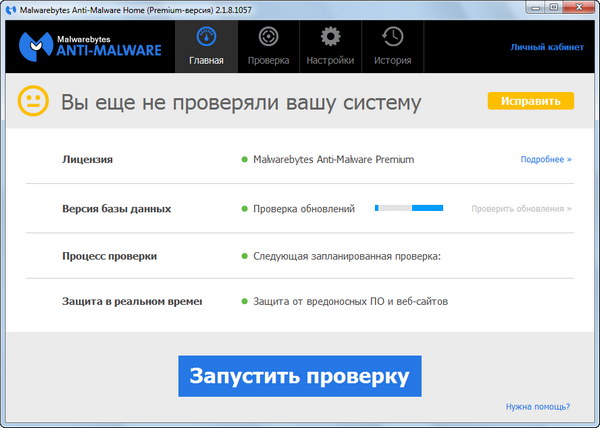Click the green status dot beside Лицензия
Screen dimensions: 600x428
click(x=243, y=159)
